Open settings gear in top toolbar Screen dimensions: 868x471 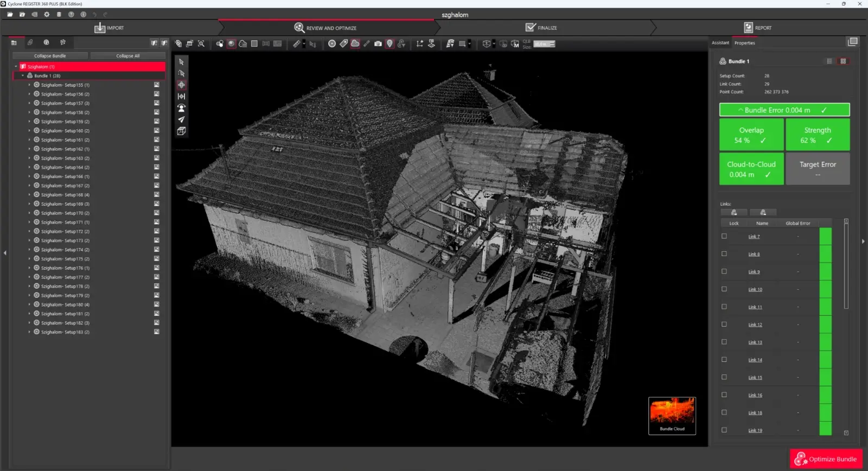click(x=47, y=15)
